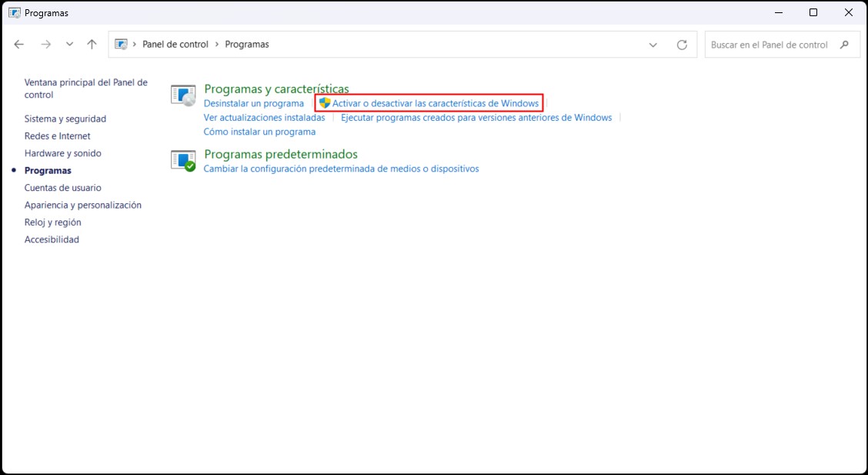The width and height of the screenshot is (868, 475).
Task: Open 'Cambiar la configuración predeterminada de medios'
Action: point(342,169)
